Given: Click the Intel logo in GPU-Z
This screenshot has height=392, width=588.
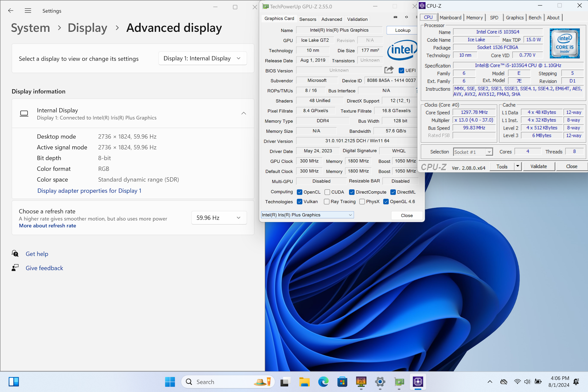Looking at the screenshot, I should (x=402, y=50).
